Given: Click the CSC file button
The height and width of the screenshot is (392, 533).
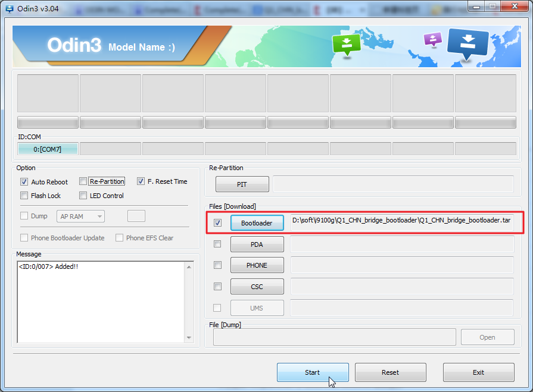Looking at the screenshot, I should [257, 287].
